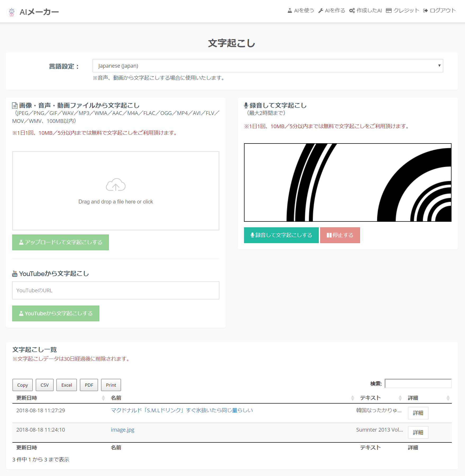Image resolution: width=465 pixels, height=476 pixels.
Task: Sort by the 更新日時 column header
Action: (x=59, y=398)
